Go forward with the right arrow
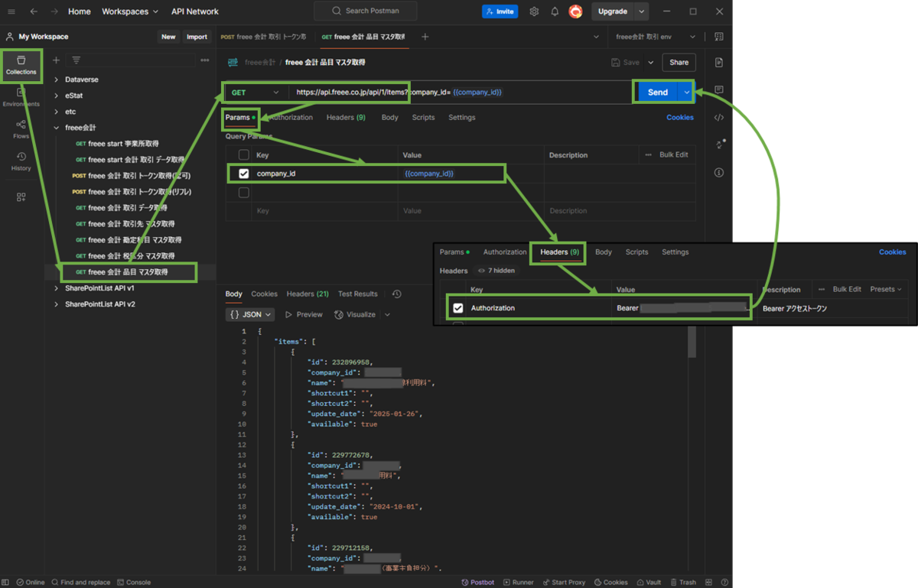The width and height of the screenshot is (918, 588). coord(54,11)
